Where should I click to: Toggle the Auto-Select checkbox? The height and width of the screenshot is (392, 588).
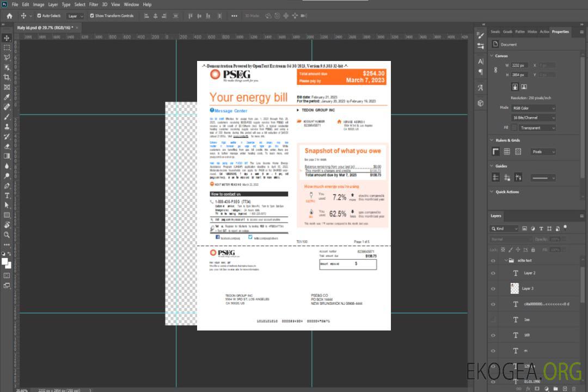[x=39, y=16]
